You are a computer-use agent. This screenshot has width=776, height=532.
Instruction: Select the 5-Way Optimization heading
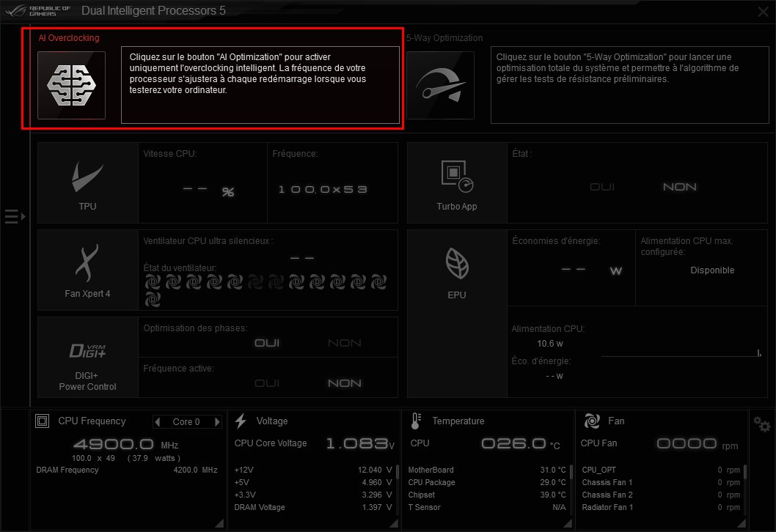click(x=444, y=37)
